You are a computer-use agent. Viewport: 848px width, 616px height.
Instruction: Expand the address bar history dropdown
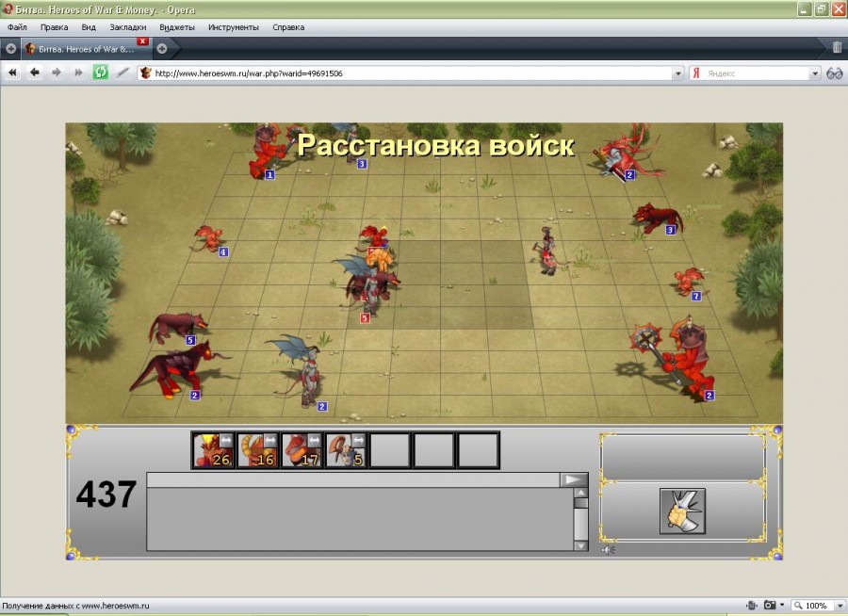point(677,73)
